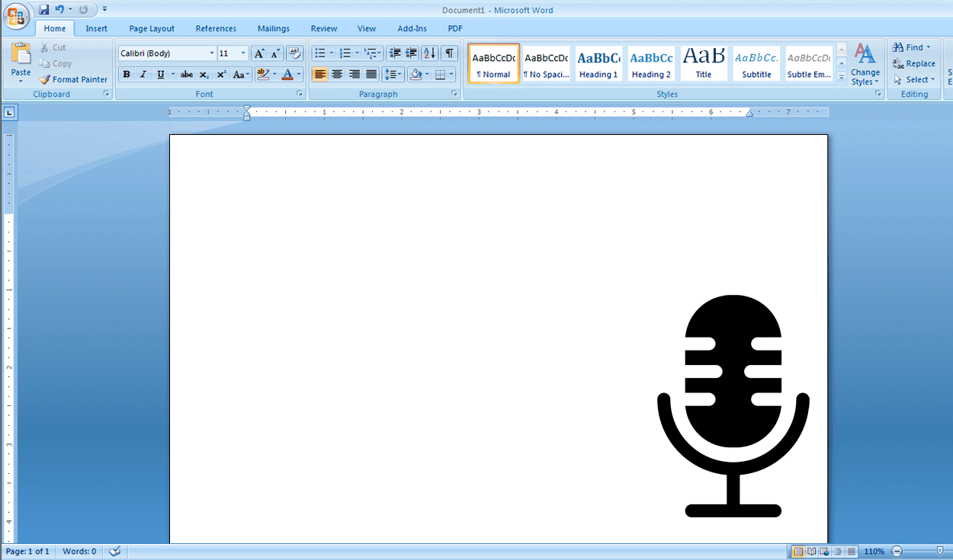
Task: Center align the paragraph
Action: click(337, 74)
